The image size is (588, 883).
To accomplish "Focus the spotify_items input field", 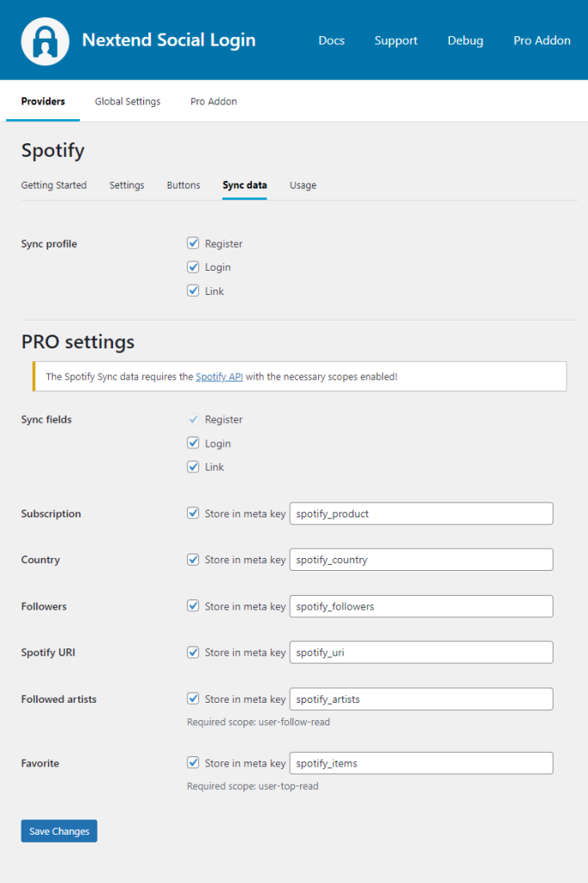I will (422, 763).
